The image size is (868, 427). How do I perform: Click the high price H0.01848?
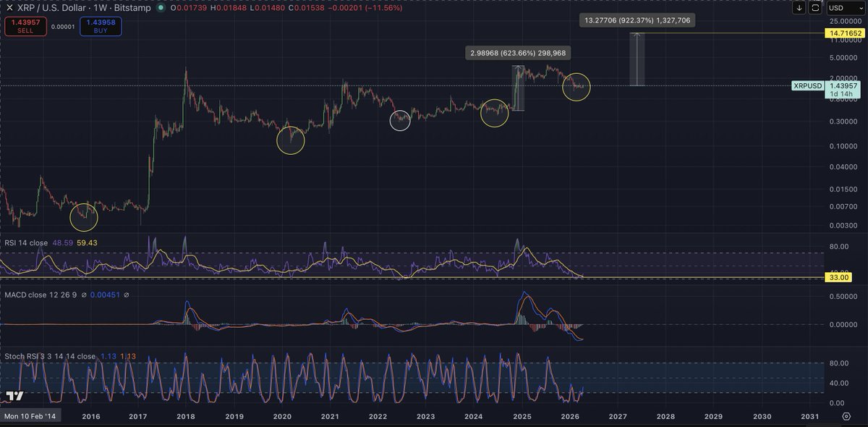coord(228,7)
